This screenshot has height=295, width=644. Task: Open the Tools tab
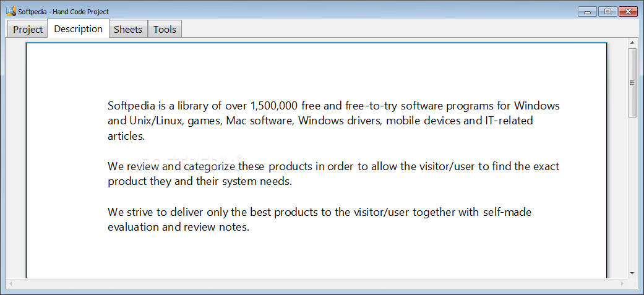click(165, 30)
